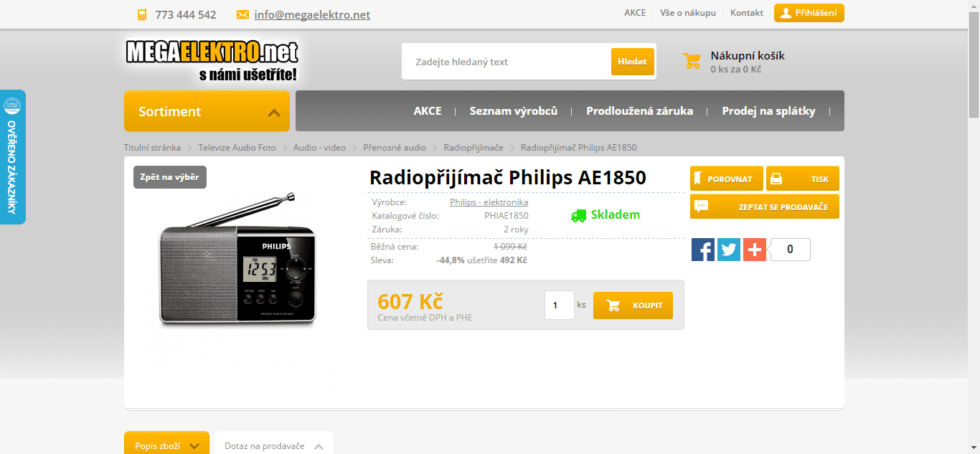Open the Kontakt link

(x=747, y=13)
